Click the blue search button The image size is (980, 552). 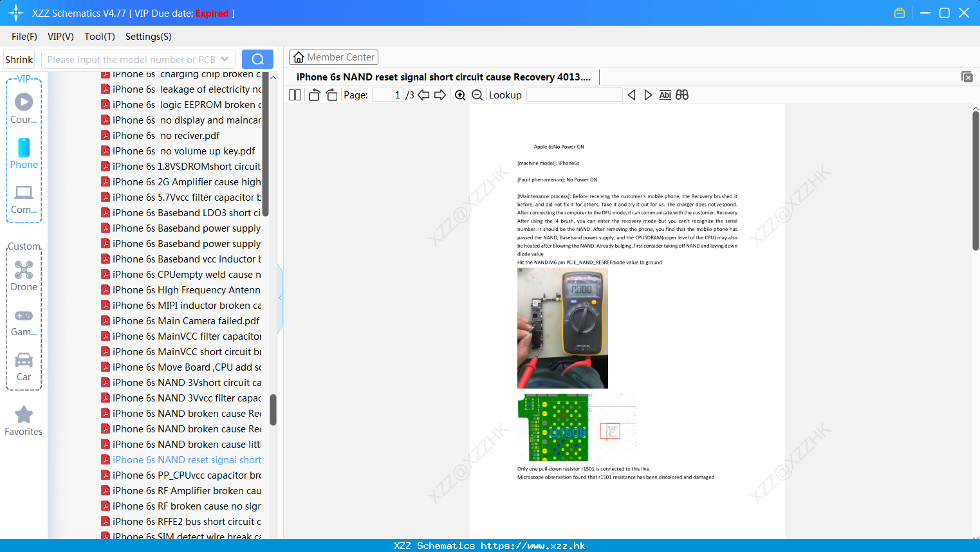click(x=257, y=59)
